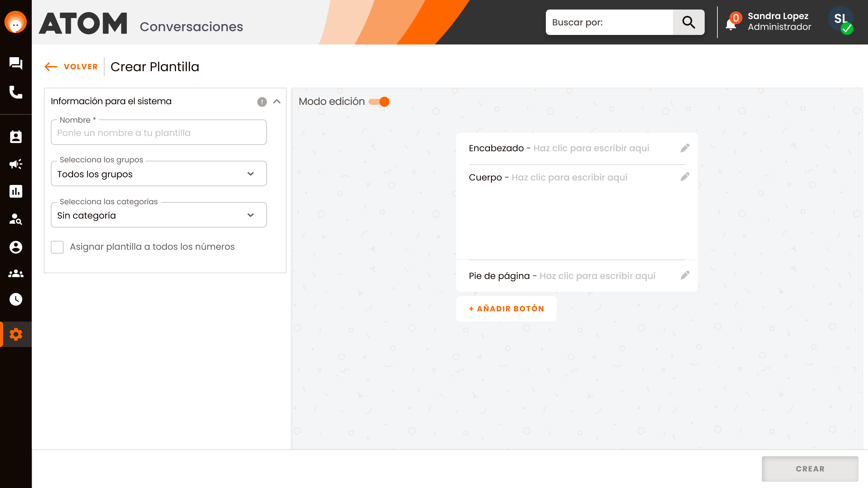Image resolution: width=868 pixels, height=488 pixels.
Task: Click the Sandra Lopez user name
Action: point(778,16)
